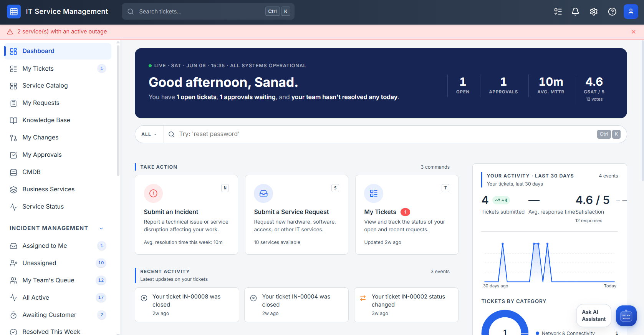Open the user profile avatar
The height and width of the screenshot is (335, 644).
[x=631, y=12]
